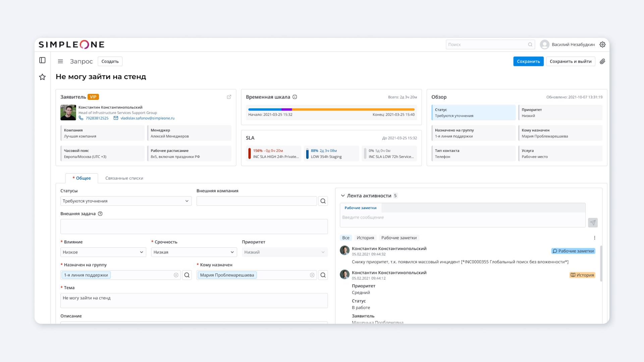Click the favorites star icon
Screen dimensions: 644x362
coord(42,77)
